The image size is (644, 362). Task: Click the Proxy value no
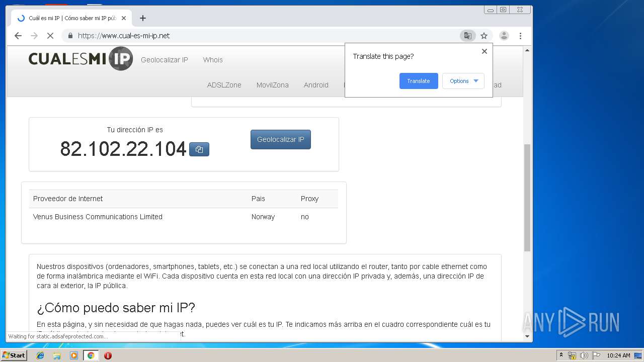[305, 217]
